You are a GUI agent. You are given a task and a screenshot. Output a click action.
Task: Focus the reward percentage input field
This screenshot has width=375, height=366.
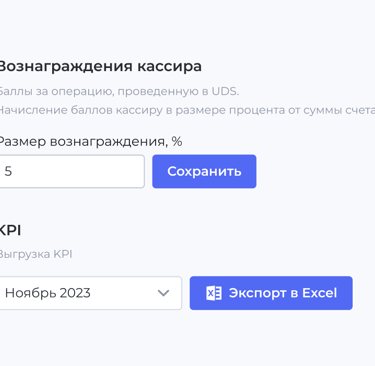tap(71, 171)
